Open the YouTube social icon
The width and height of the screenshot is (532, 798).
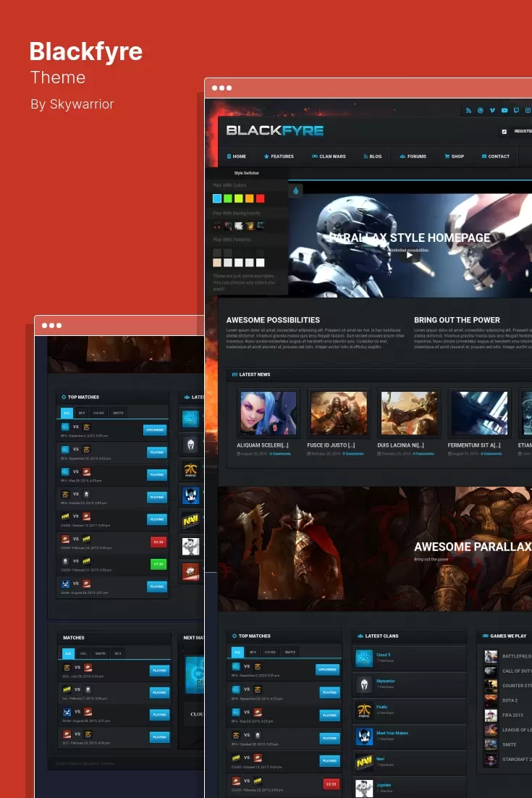504,111
